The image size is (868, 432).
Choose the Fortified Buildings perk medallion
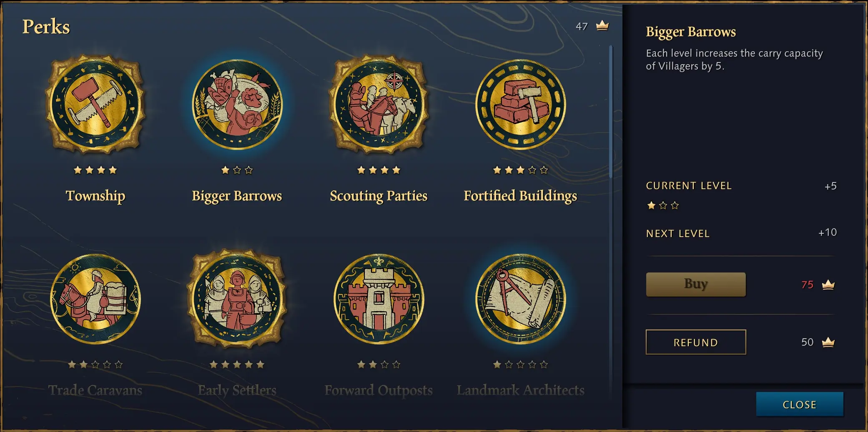pyautogui.click(x=521, y=105)
